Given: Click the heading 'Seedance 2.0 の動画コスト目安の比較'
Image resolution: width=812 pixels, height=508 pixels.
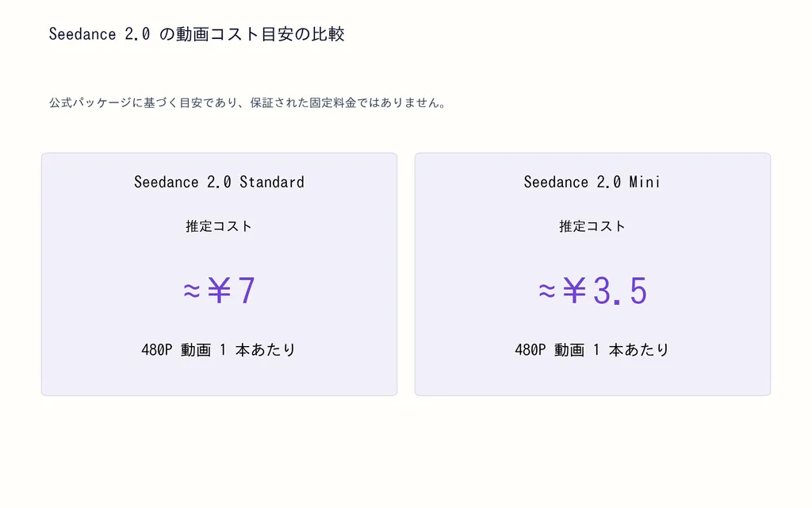Looking at the screenshot, I should (197, 34).
